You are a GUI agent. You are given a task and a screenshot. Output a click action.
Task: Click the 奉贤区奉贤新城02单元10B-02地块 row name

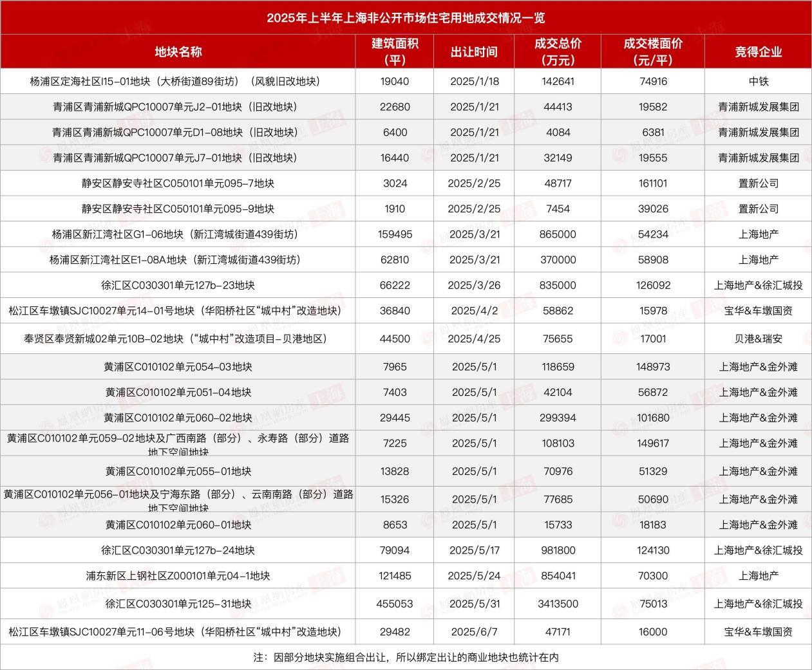[x=175, y=339]
